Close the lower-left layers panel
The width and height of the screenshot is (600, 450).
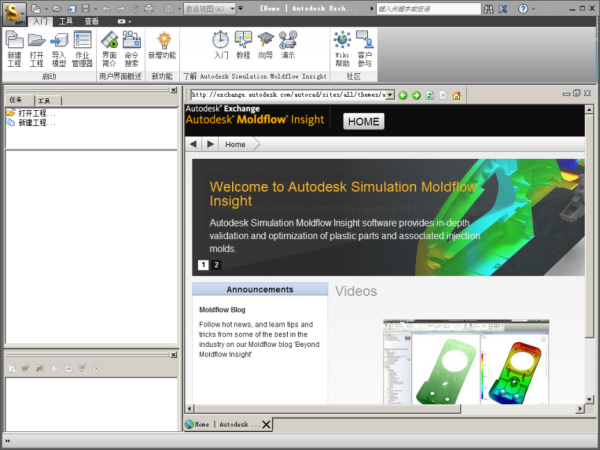(x=174, y=355)
